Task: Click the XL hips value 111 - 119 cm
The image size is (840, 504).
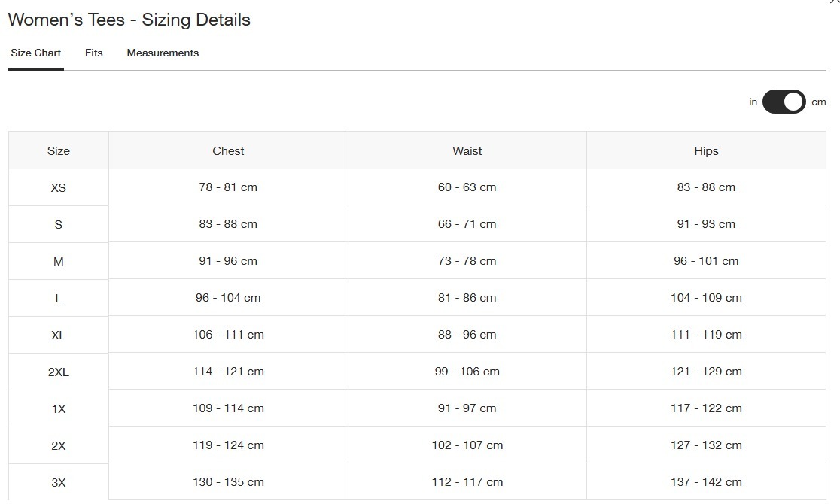Action: [706, 335]
